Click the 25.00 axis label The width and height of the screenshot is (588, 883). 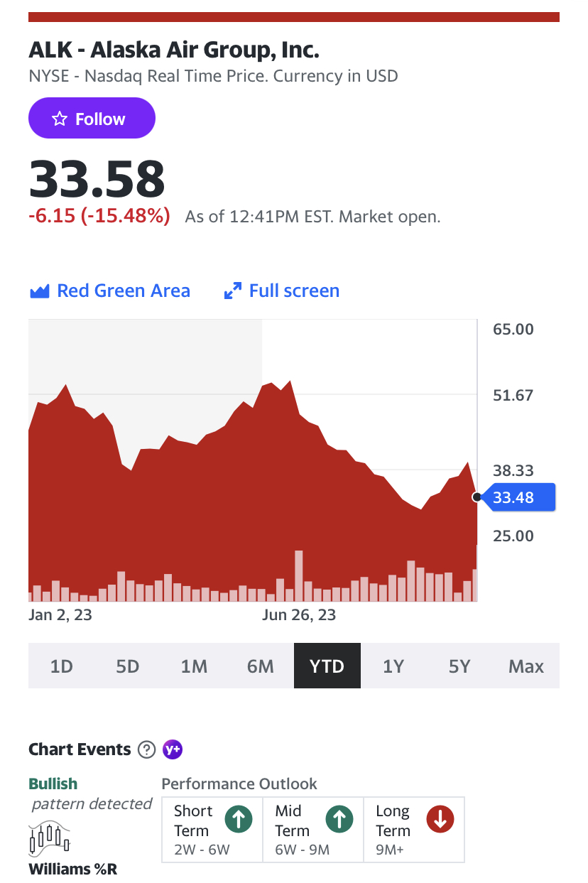[x=513, y=536]
